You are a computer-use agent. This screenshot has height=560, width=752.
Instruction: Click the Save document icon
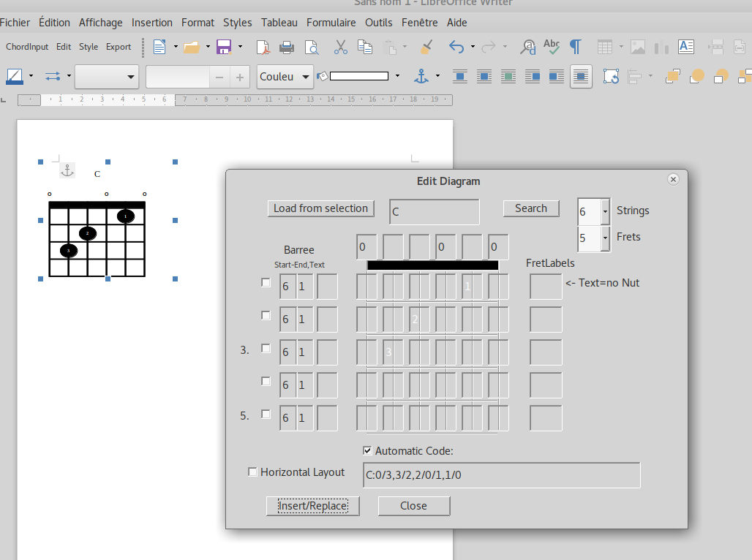(x=224, y=48)
